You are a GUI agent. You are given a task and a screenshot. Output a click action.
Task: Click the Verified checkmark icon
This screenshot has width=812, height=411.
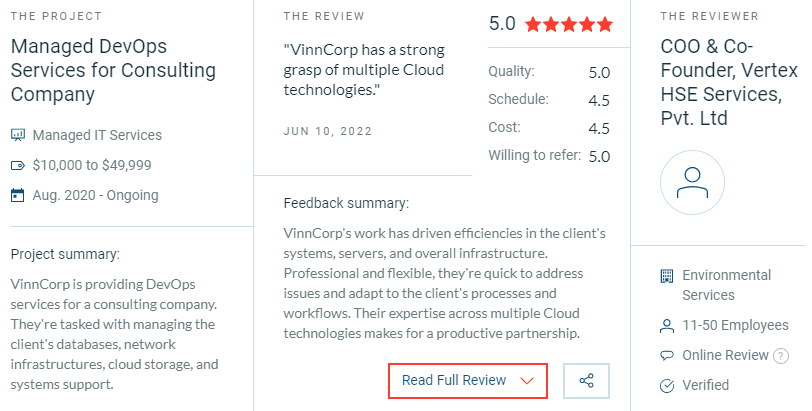click(667, 386)
